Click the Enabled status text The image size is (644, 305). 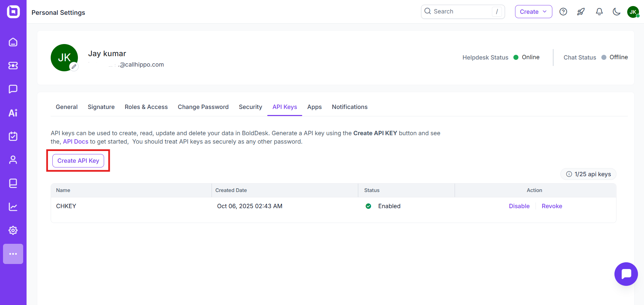[x=389, y=206]
